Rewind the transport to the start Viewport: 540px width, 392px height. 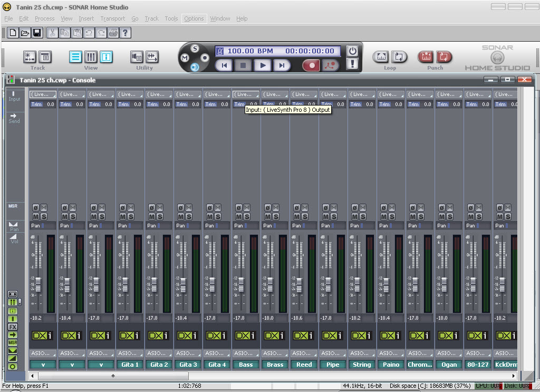point(224,65)
